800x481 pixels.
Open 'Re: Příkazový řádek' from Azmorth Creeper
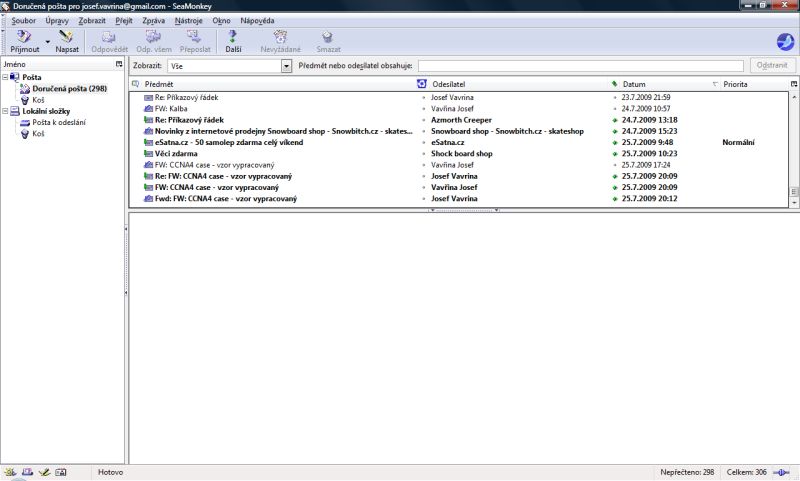pyautogui.click(x=189, y=120)
